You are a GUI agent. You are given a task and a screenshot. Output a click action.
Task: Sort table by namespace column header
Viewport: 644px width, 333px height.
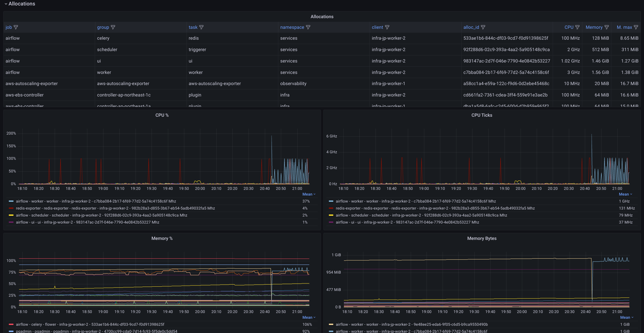click(x=292, y=27)
